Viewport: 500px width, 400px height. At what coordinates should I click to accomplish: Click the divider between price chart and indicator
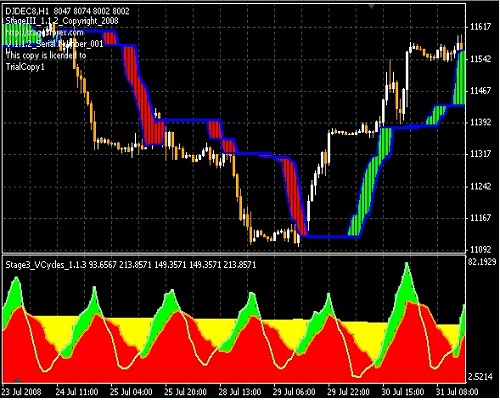(233, 254)
